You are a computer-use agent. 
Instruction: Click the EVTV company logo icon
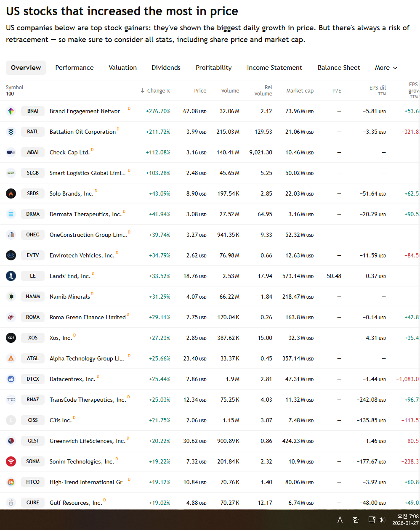[11, 255]
